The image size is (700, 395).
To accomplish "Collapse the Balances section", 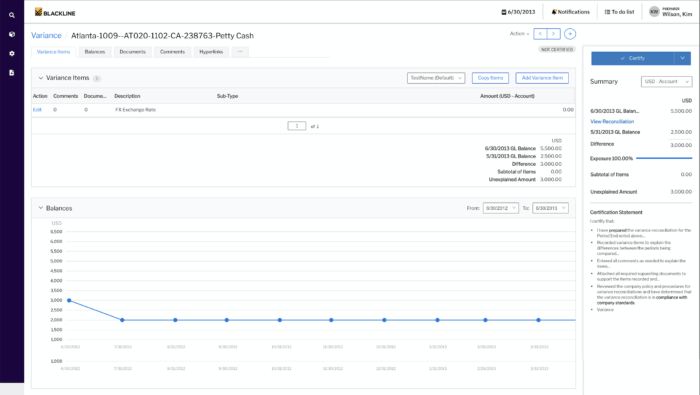I will point(41,208).
